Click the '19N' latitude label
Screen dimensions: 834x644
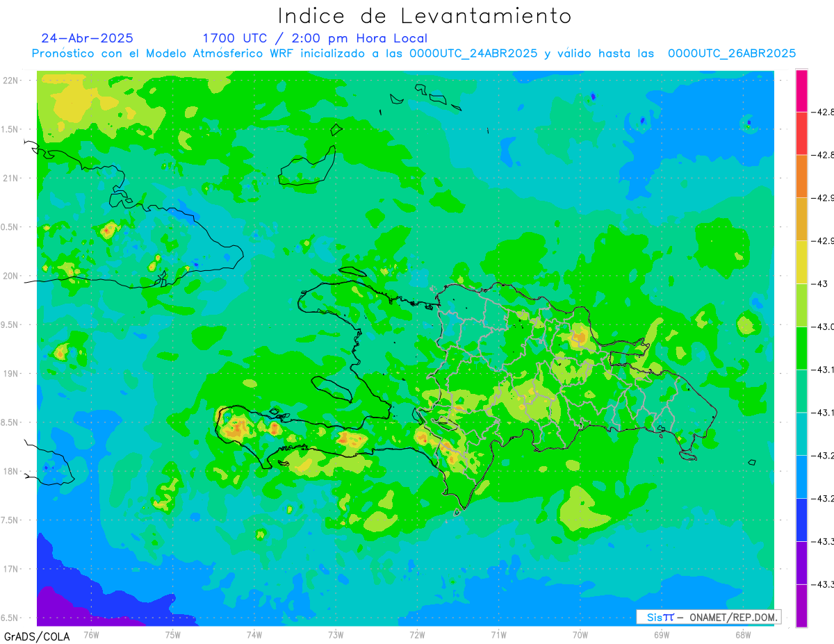click(x=11, y=373)
